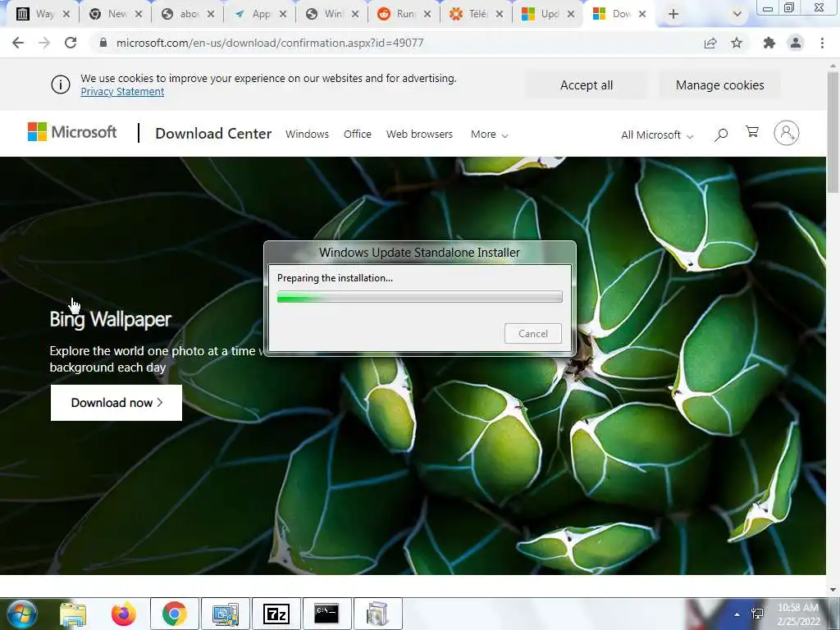Image resolution: width=840 pixels, height=630 pixels.
Task: Click the address bar URL
Action: 269,43
